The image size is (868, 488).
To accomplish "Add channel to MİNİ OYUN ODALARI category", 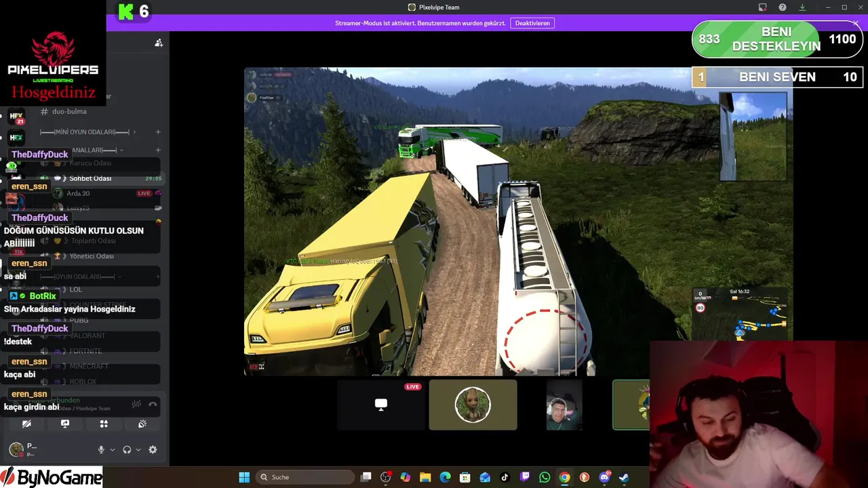I will point(158,132).
